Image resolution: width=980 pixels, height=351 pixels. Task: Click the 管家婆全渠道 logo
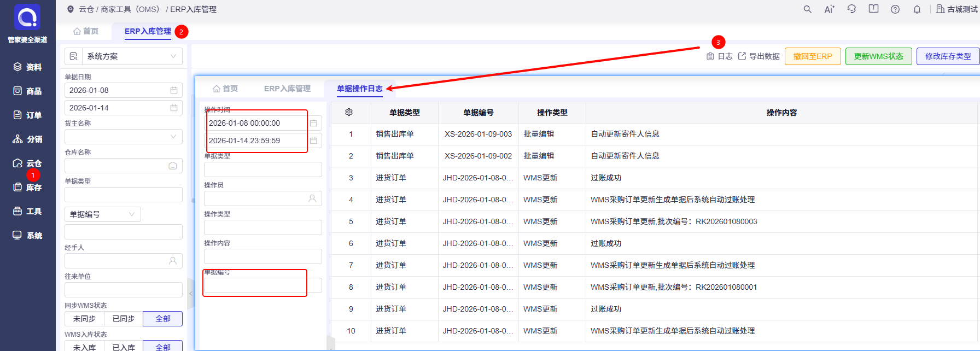27,24
